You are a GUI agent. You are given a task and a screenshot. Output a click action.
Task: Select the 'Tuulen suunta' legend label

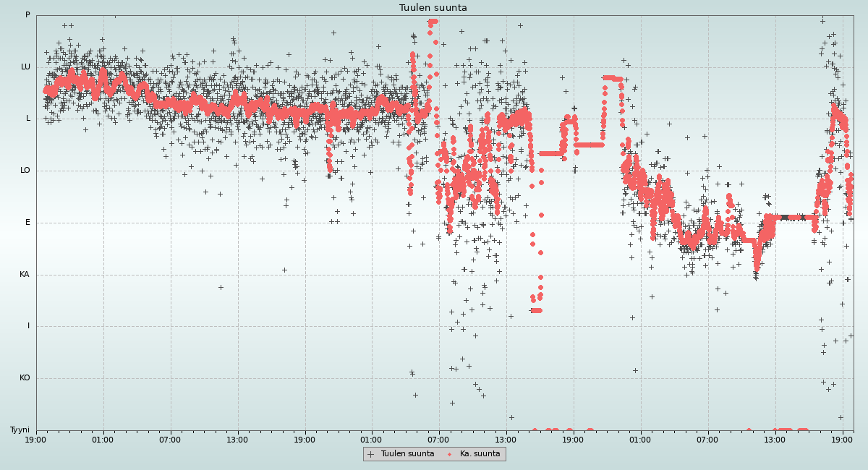click(407, 454)
